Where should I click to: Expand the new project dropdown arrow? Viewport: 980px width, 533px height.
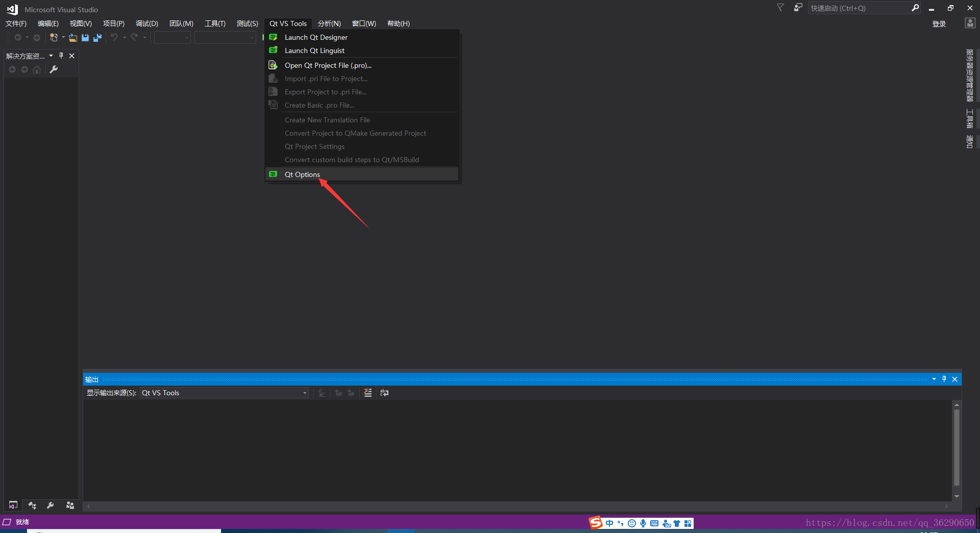(x=63, y=37)
